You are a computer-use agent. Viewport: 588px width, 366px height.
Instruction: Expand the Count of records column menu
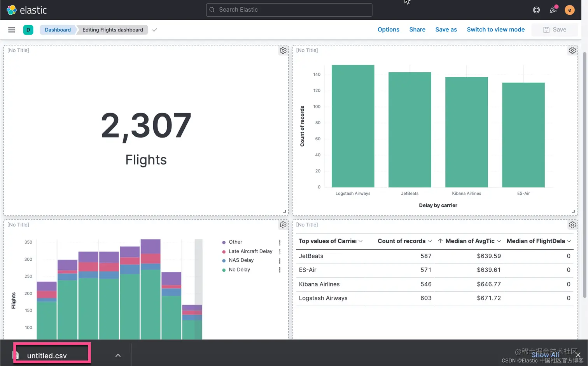[430, 241]
